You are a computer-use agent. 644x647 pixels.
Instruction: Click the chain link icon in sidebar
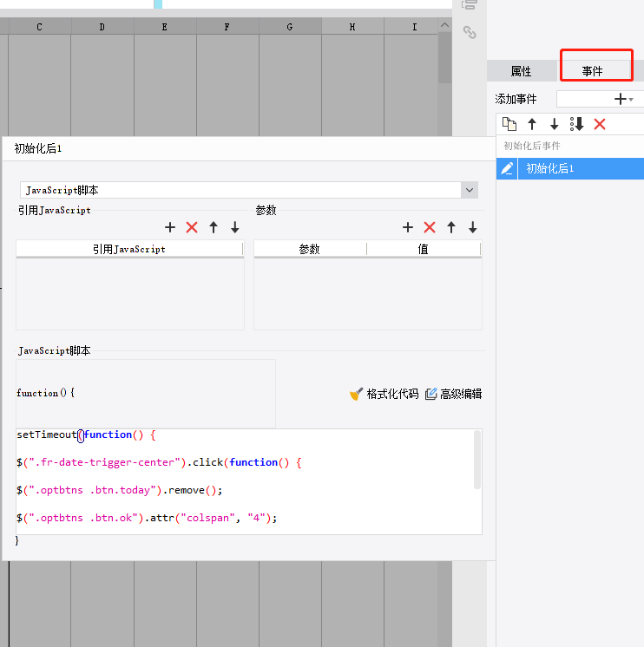470,33
